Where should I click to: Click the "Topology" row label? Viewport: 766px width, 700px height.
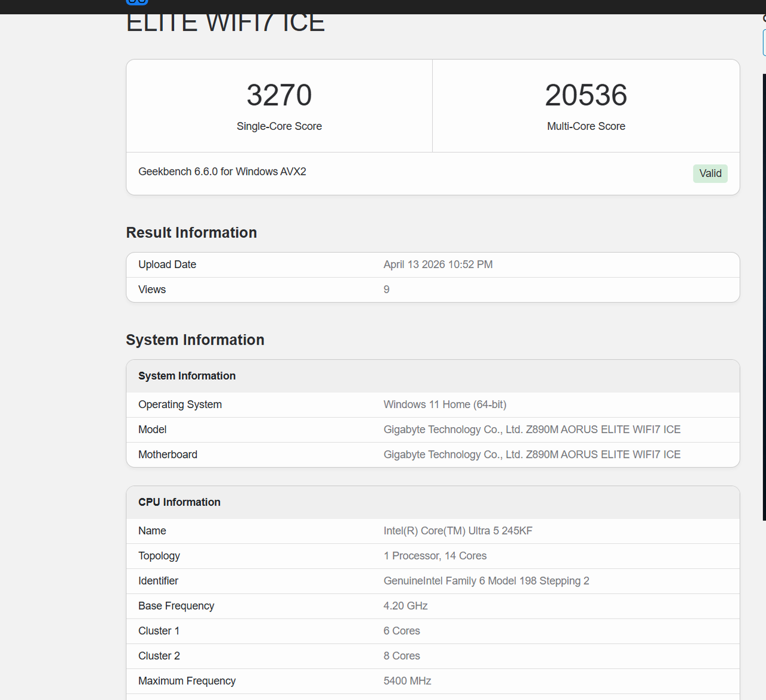[159, 556]
